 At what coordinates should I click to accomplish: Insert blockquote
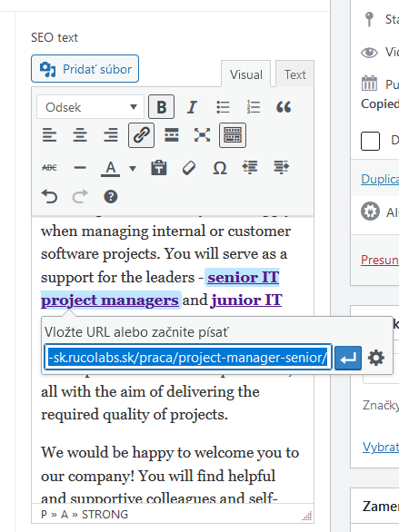[284, 107]
